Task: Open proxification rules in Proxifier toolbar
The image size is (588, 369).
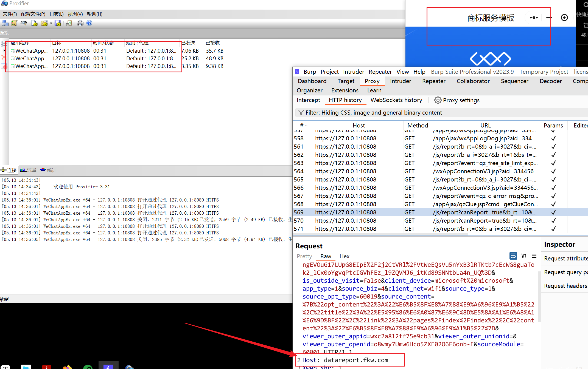Action: coord(14,23)
